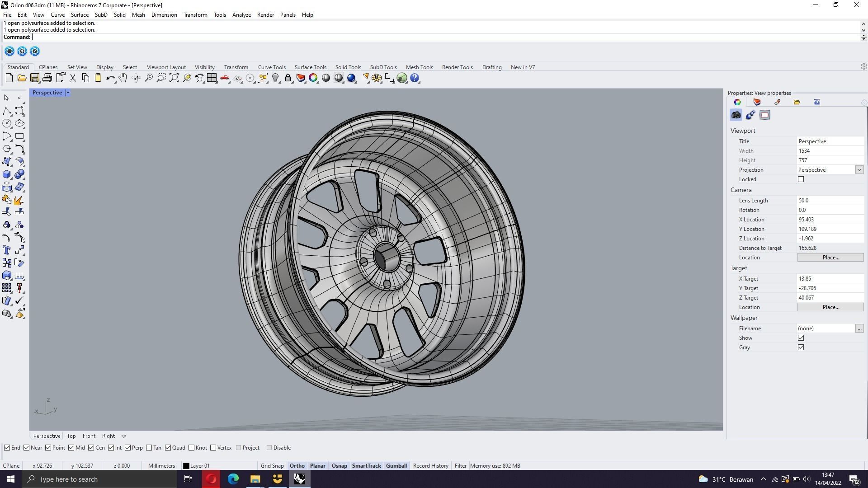Uncheck the Wallpaper Gray checkbox
This screenshot has width=868, height=488.
(x=801, y=347)
